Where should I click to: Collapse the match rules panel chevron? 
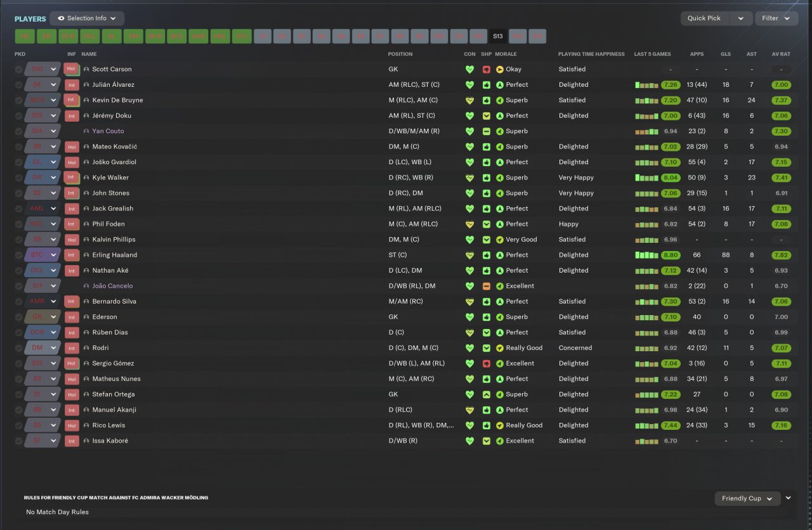click(x=788, y=498)
